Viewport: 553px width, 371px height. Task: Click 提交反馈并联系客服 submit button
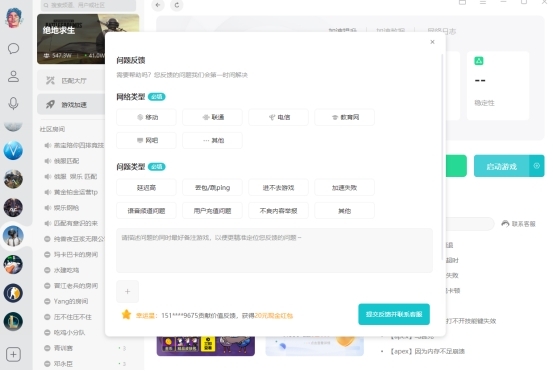click(x=394, y=314)
